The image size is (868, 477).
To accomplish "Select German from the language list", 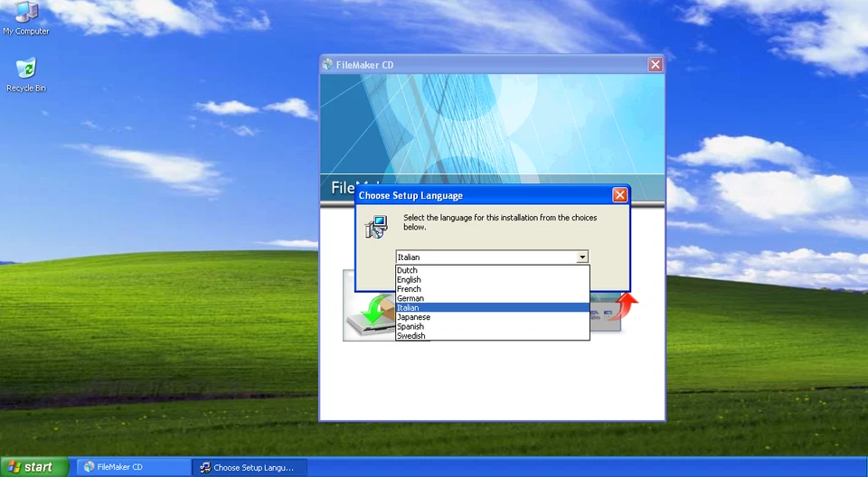I will 493,298.
